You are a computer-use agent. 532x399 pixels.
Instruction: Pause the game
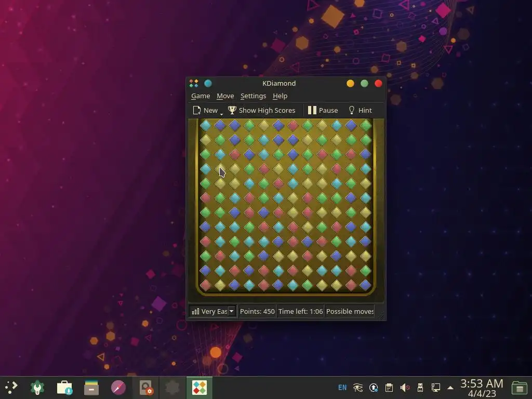(x=323, y=110)
